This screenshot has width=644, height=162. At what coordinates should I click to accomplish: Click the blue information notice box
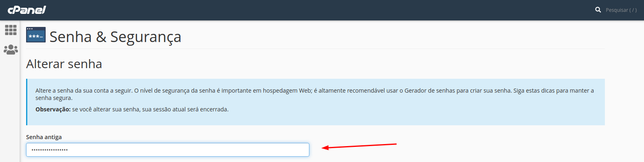(x=315, y=102)
